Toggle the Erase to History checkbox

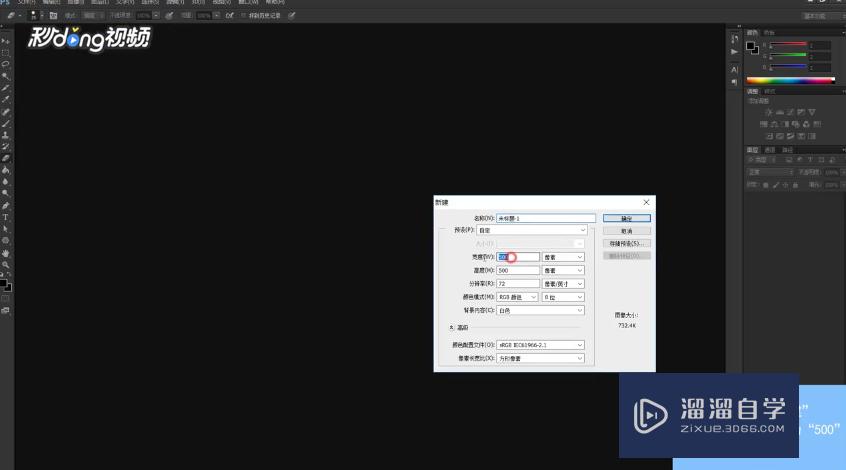tap(243, 16)
